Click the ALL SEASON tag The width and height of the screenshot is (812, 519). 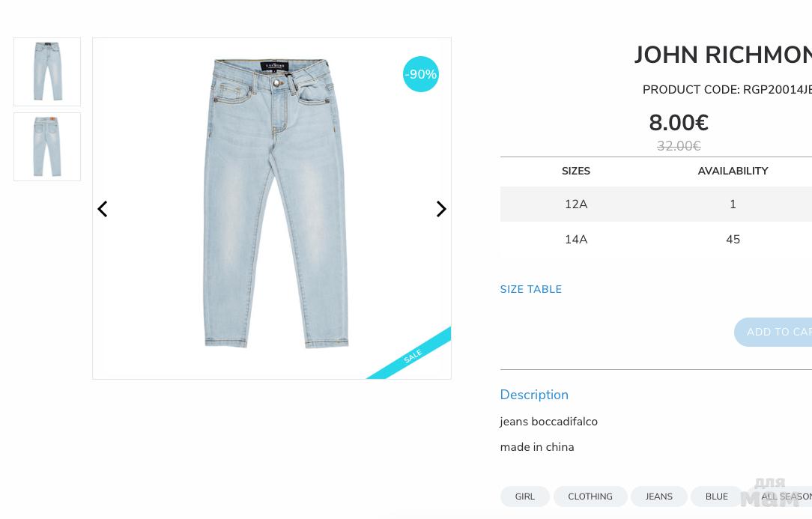(x=787, y=497)
